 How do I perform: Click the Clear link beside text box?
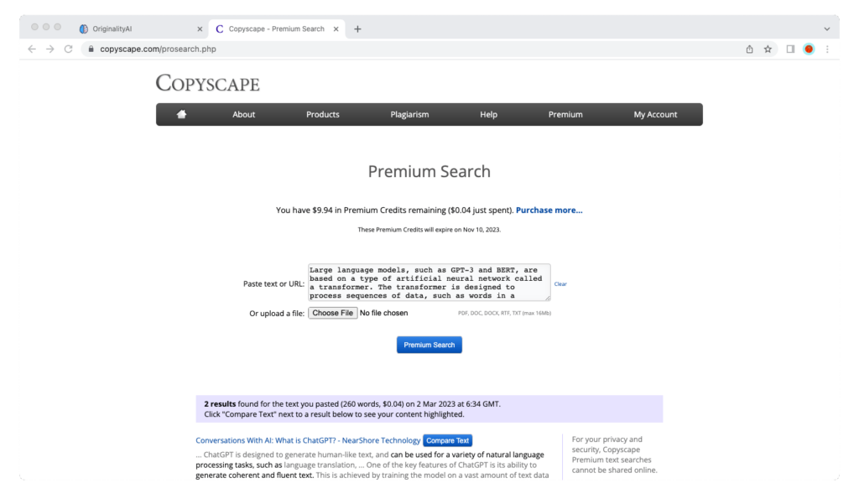point(560,283)
